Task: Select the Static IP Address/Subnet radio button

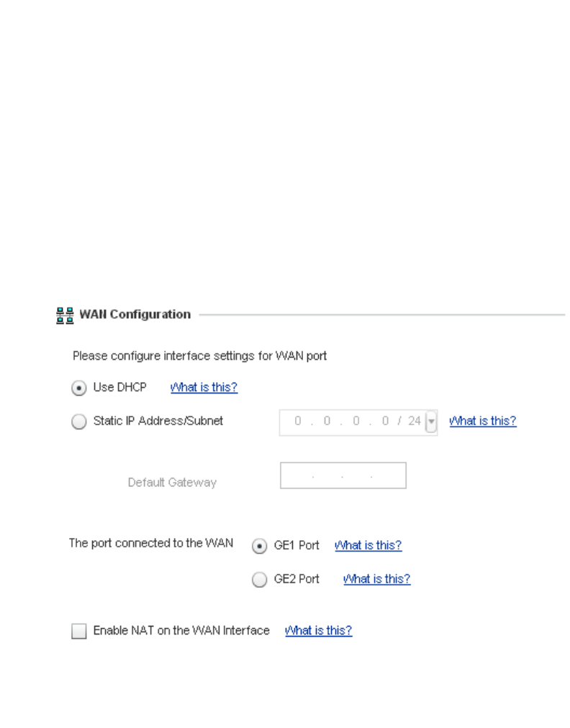Action: coord(78,422)
